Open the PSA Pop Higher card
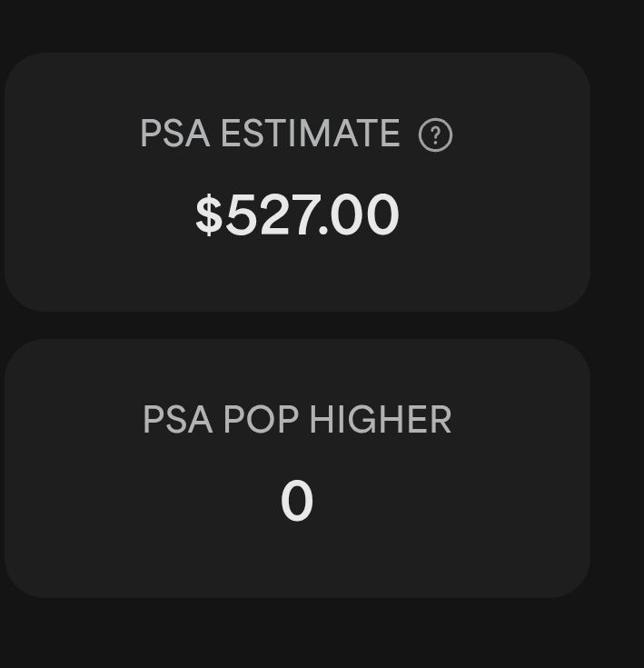 tap(297, 469)
